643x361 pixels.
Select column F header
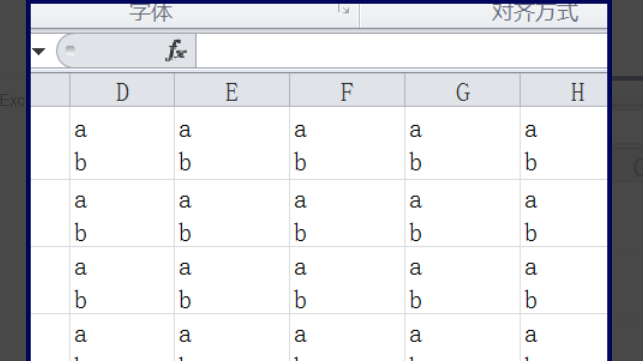347,91
